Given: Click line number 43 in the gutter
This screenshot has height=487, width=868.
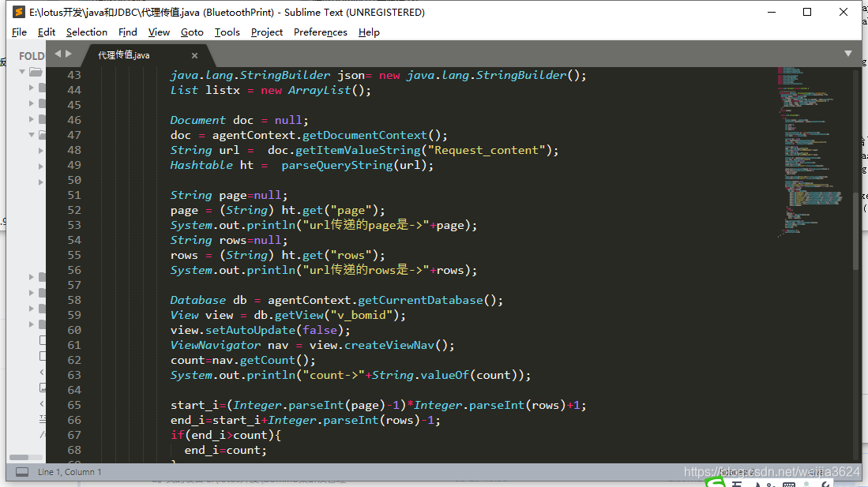Looking at the screenshot, I should 73,75.
